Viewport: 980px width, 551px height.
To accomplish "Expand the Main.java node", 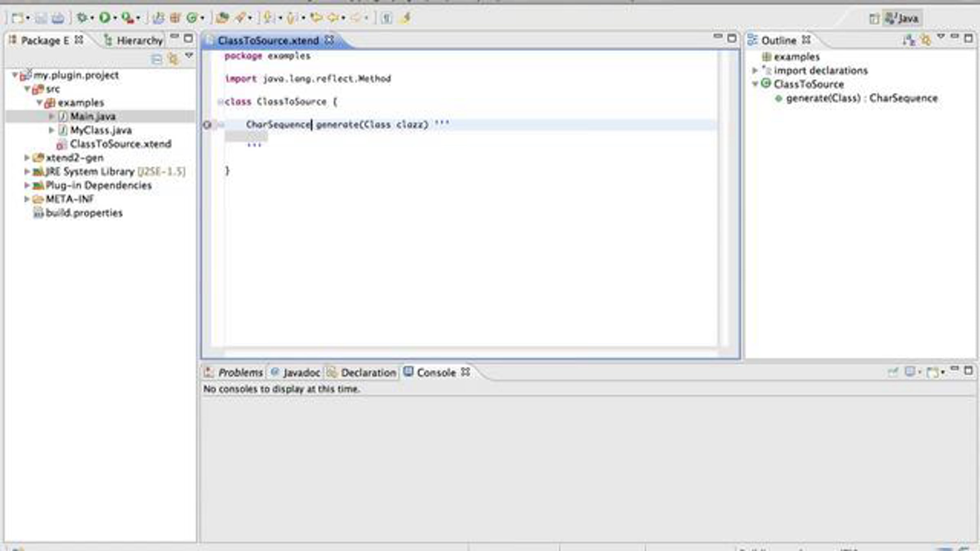I will click(51, 116).
